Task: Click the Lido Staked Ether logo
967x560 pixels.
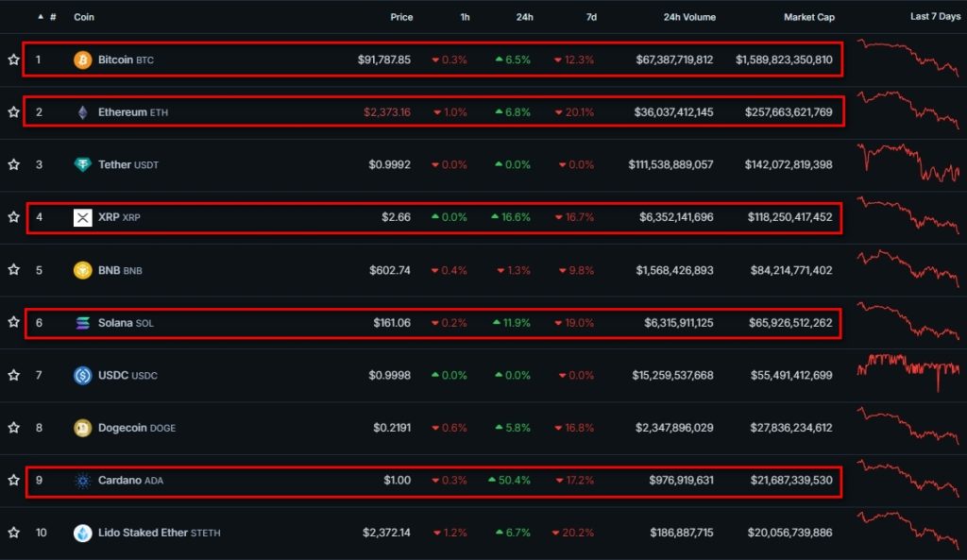Action: tap(83, 533)
